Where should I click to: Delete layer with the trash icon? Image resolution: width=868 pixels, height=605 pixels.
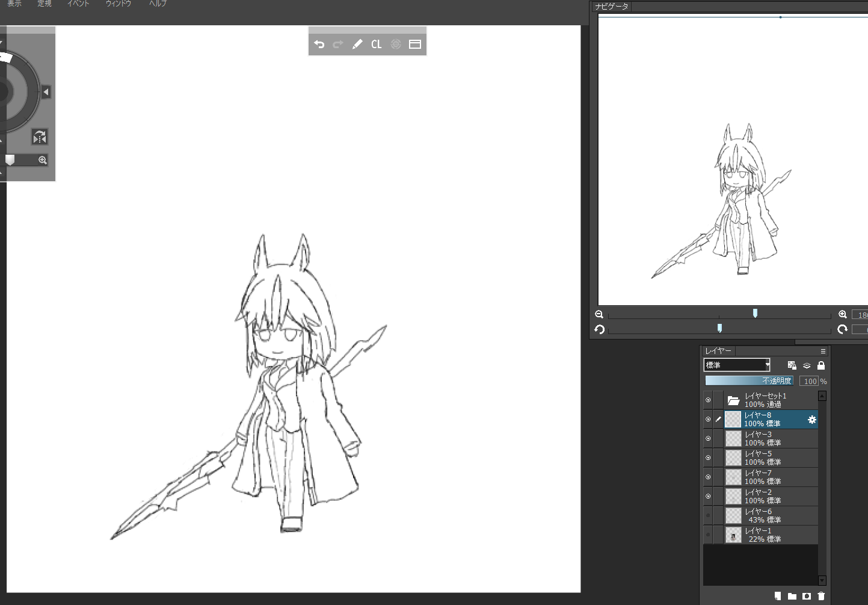(821, 596)
